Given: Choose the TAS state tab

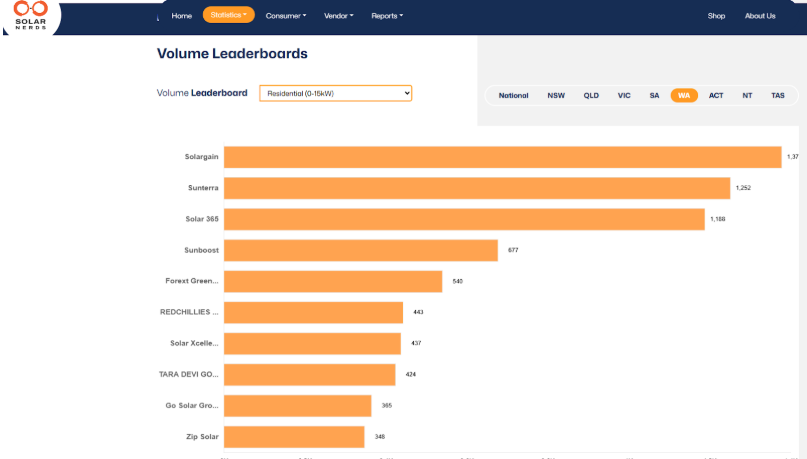Looking at the screenshot, I should click(x=778, y=96).
